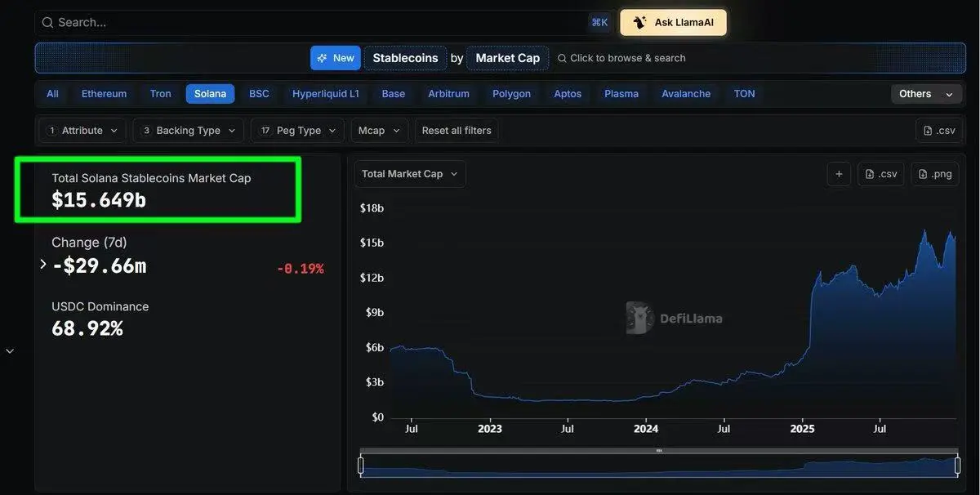Click Reset all filters
This screenshot has height=495, width=980.
[457, 131]
